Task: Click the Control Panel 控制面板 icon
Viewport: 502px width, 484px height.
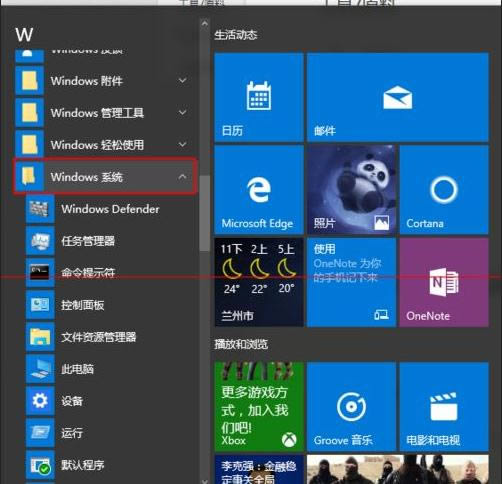Action: point(40,305)
